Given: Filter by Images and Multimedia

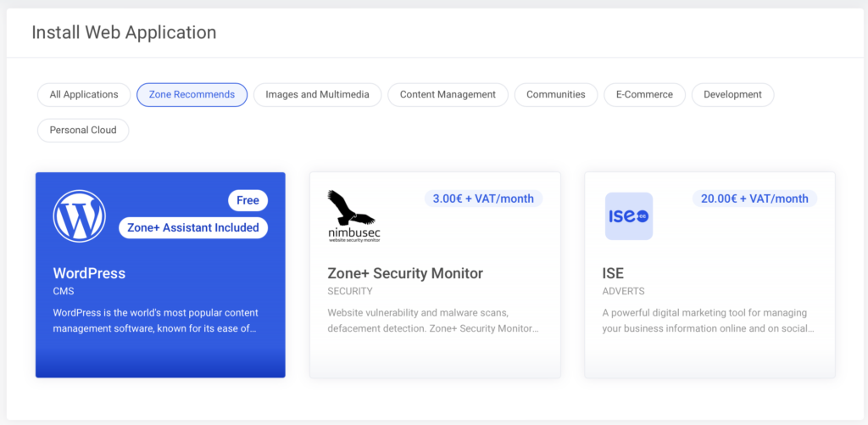Looking at the screenshot, I should [317, 95].
